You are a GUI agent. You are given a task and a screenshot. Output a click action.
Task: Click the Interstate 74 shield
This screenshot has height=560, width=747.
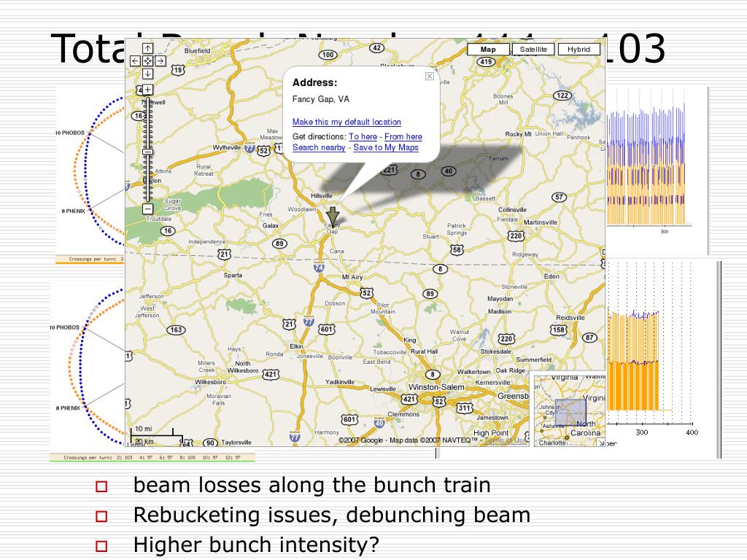pyautogui.click(x=320, y=267)
